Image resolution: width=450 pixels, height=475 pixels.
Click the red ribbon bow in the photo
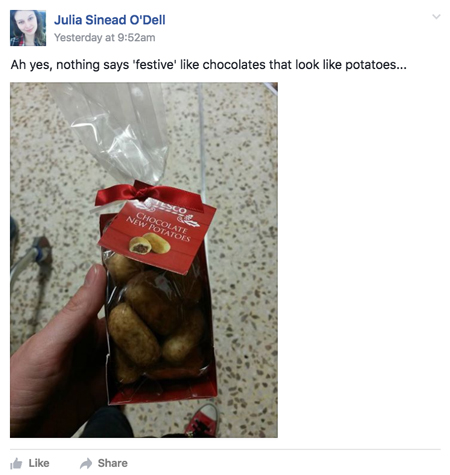pyautogui.click(x=148, y=196)
